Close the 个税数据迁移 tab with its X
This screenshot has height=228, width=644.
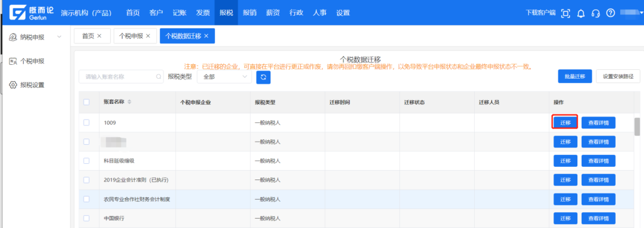pos(206,37)
